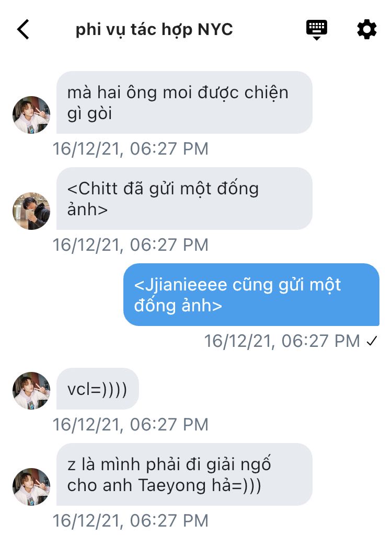Open avatar beside the Taeyong message
Viewport: 392px width, 536px height.
(x=31, y=487)
